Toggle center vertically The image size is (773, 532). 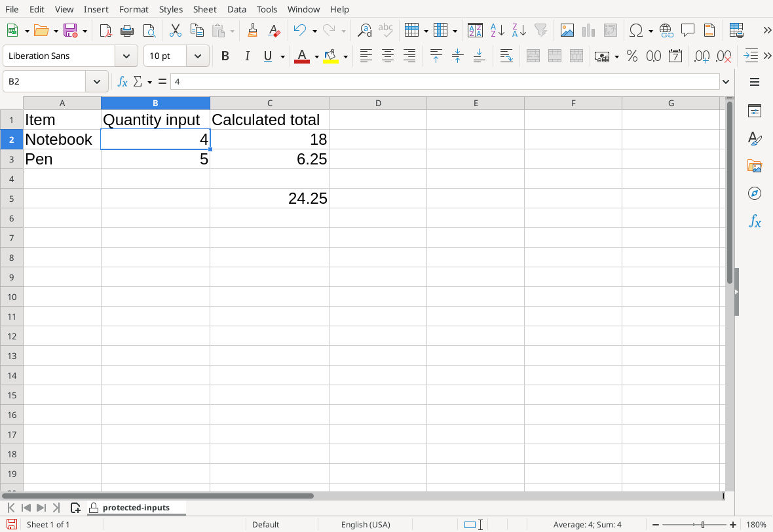(457, 56)
